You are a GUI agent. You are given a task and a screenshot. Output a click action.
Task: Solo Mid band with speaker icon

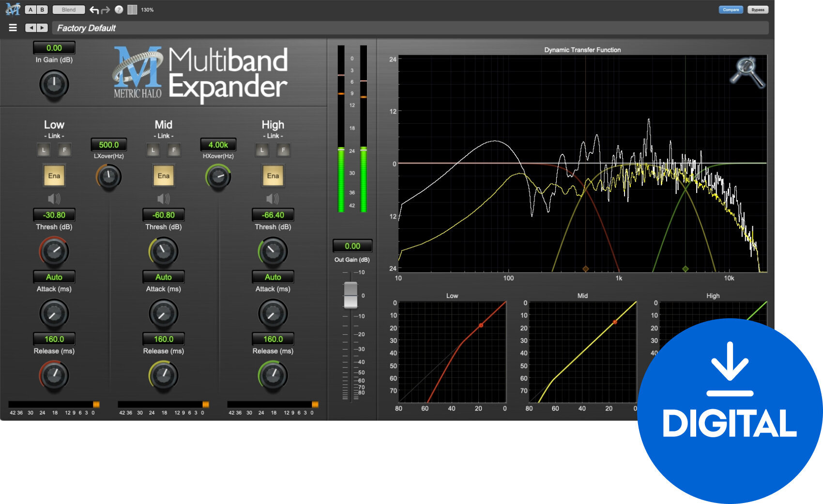164,198
